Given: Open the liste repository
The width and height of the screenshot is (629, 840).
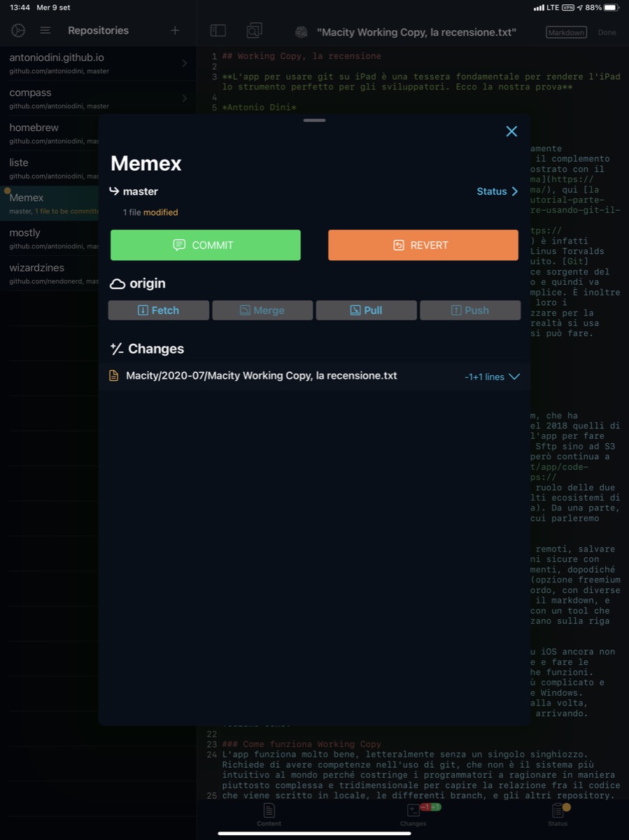Looking at the screenshot, I should 49,168.
